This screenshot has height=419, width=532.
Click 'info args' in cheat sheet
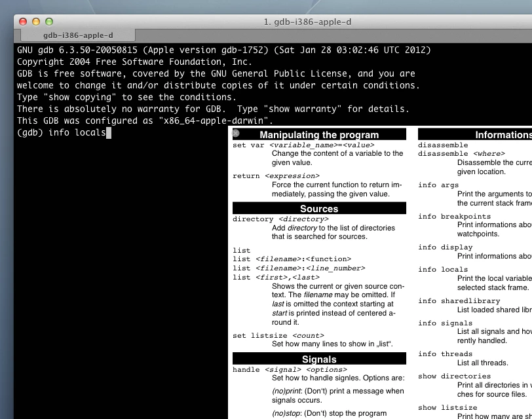438,185
